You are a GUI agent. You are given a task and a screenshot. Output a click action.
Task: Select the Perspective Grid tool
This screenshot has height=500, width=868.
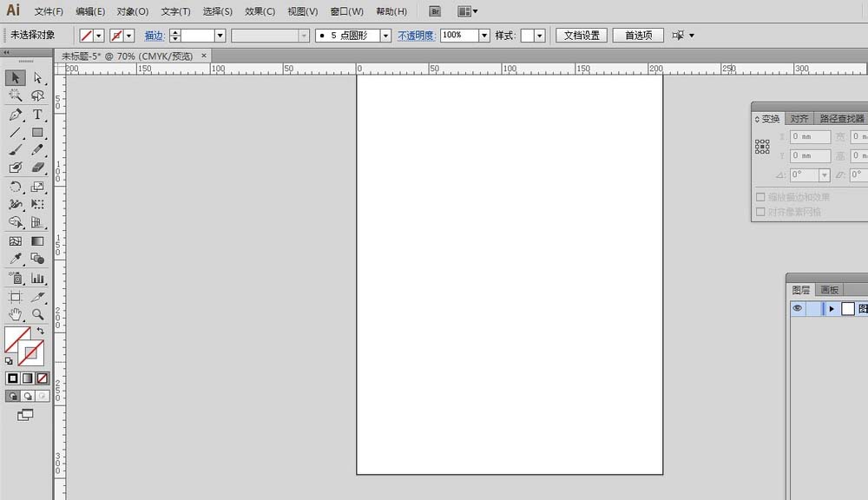point(37,222)
